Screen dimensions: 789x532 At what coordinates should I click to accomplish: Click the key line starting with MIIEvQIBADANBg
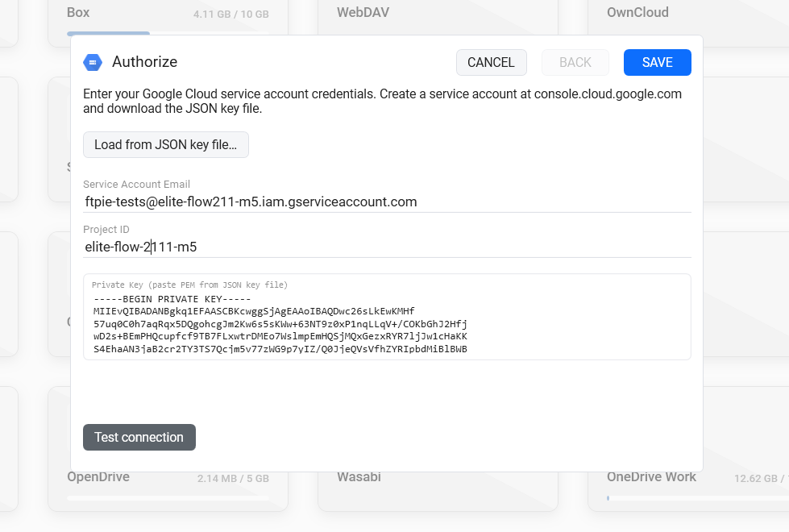tap(254, 312)
